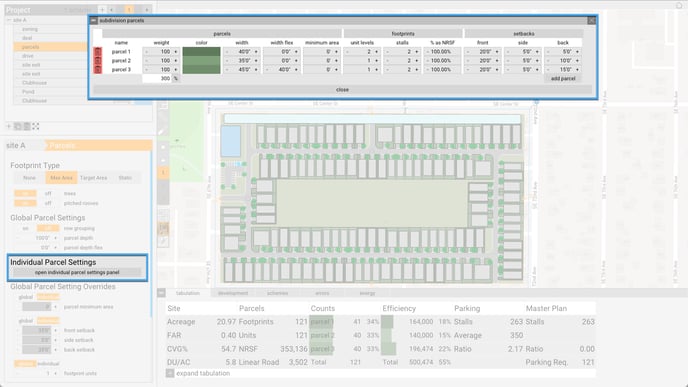688x387 pixels.
Task: Increase footprint units with plus
Action: click(56, 373)
